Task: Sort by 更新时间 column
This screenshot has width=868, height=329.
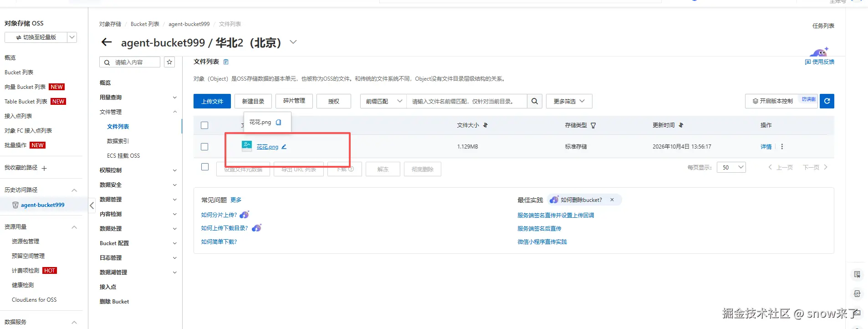Action: coord(681,125)
